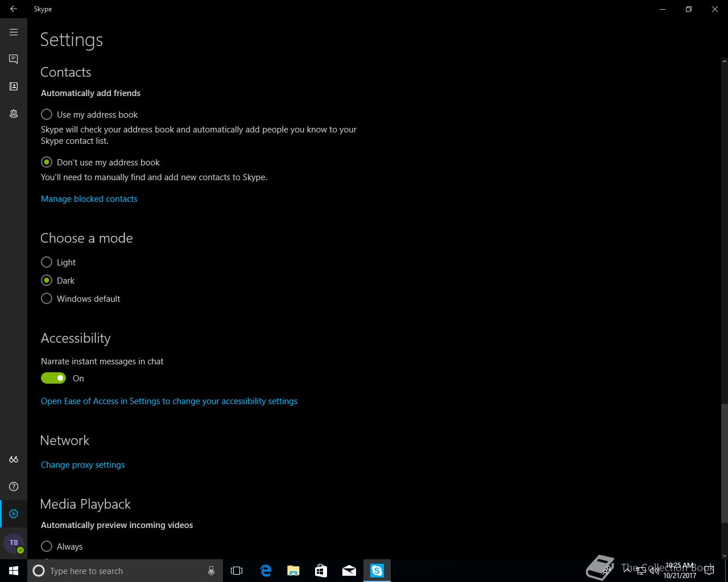Show hidden system tray icons
Screen dimensions: 728x582
628,571
